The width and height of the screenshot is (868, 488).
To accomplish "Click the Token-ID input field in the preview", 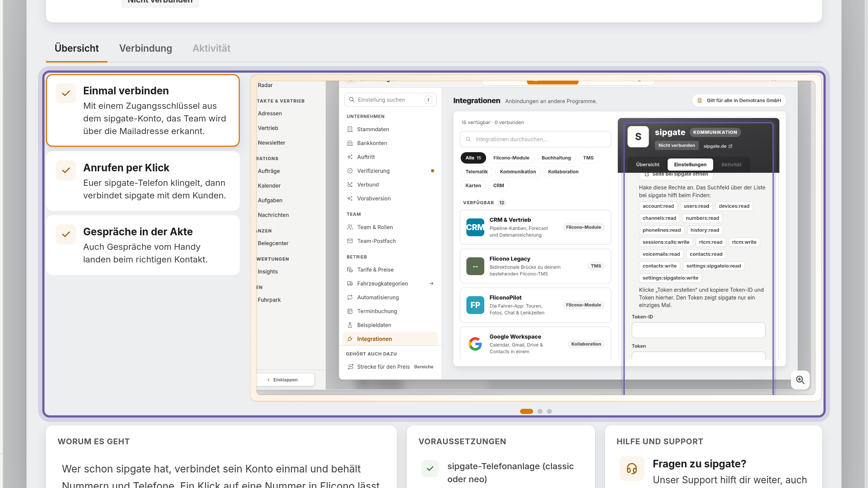I will pyautogui.click(x=698, y=330).
